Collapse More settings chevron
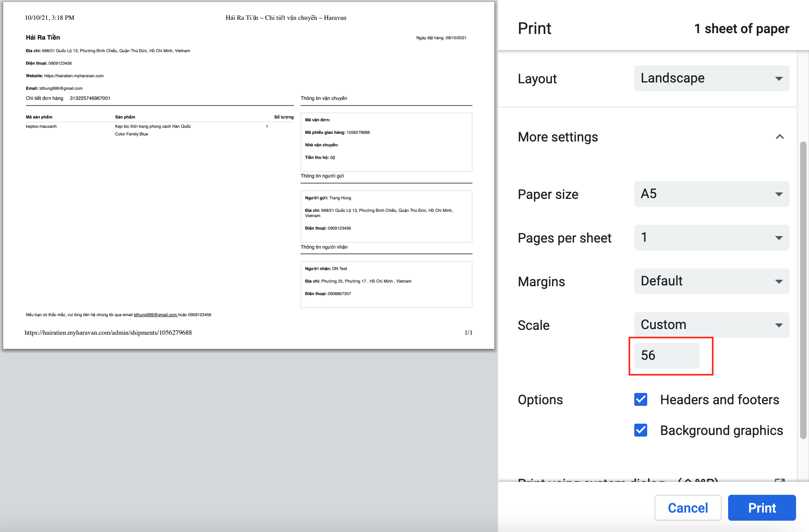809x532 pixels. [779, 137]
